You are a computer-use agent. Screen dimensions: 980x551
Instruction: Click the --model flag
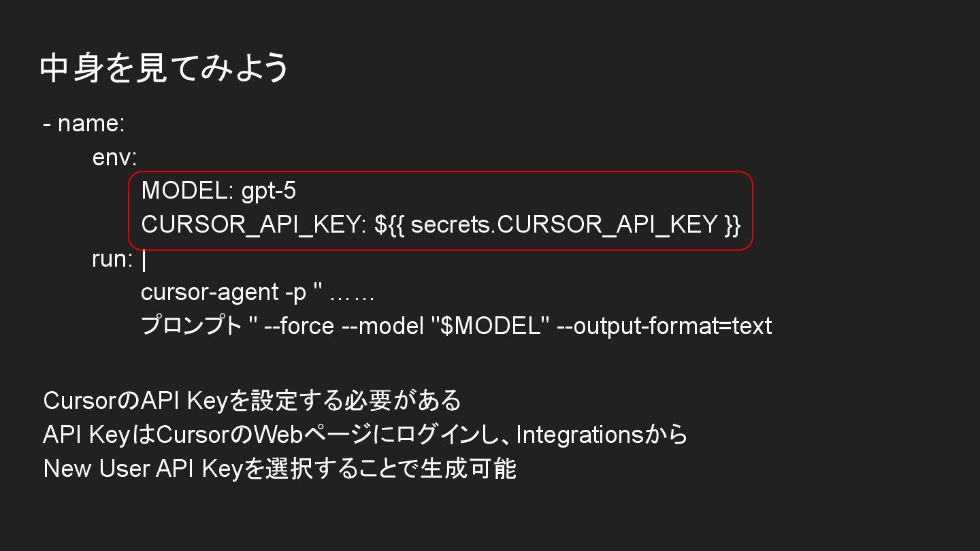coord(382,327)
